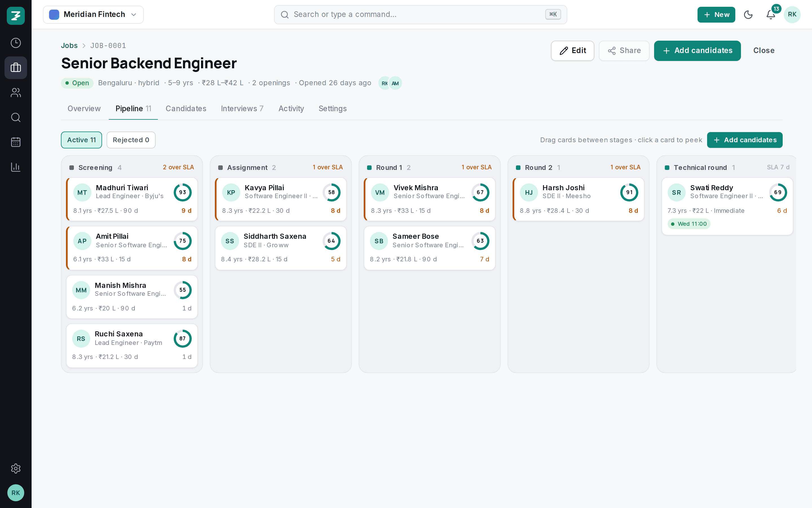Click the Close button
Viewport: 812px width, 508px height.
tap(764, 51)
